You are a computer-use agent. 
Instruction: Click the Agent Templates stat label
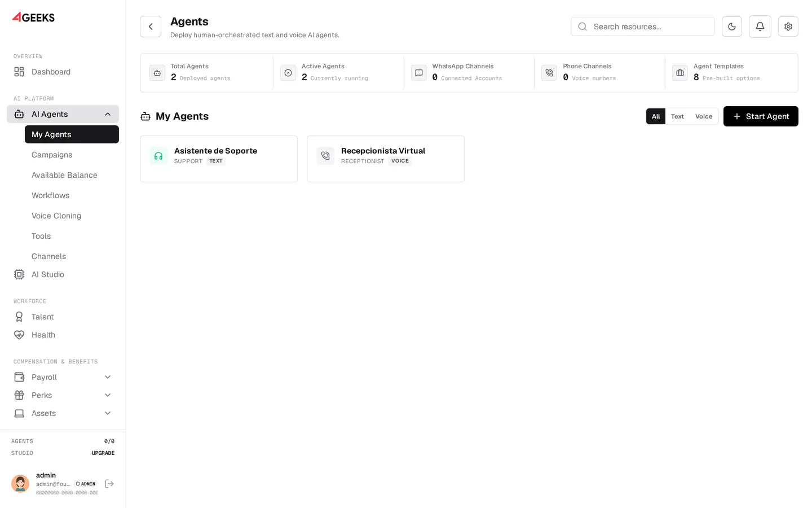tap(718, 66)
